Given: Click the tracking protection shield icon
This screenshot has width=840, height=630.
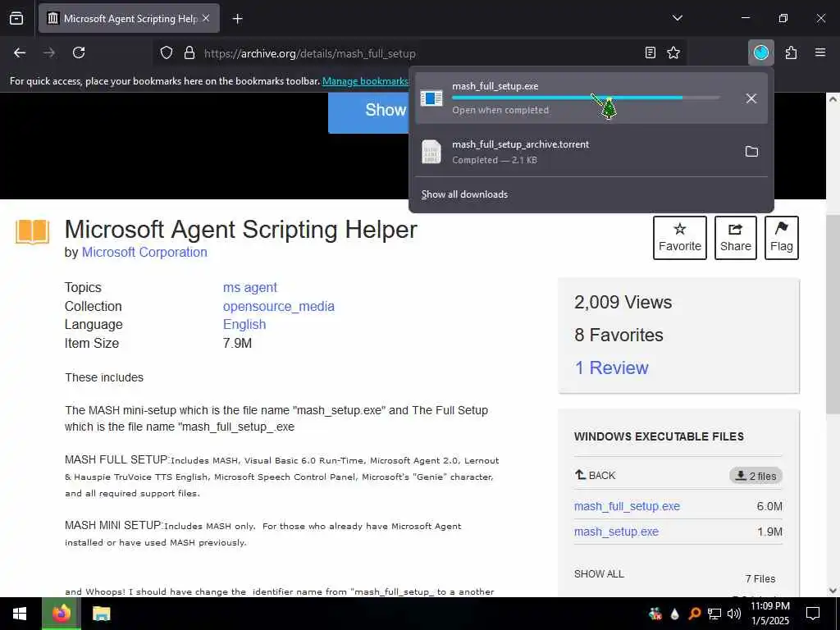Looking at the screenshot, I should point(167,53).
